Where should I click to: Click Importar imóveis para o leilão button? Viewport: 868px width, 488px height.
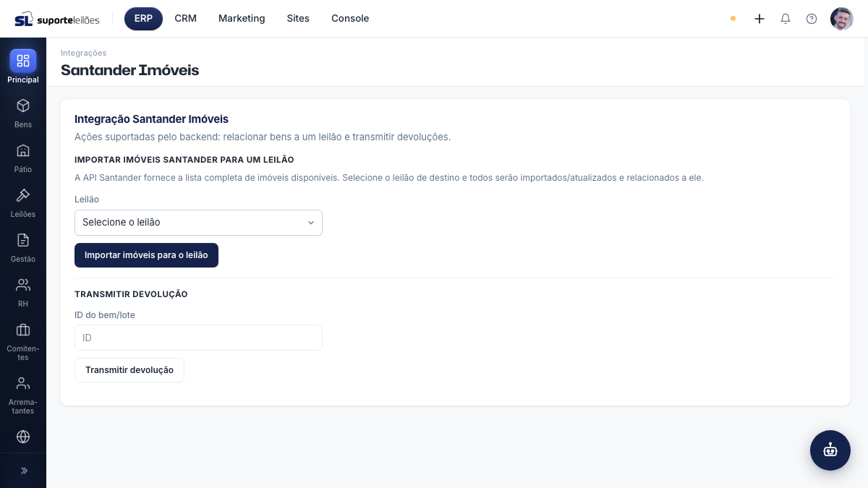pyautogui.click(x=146, y=255)
